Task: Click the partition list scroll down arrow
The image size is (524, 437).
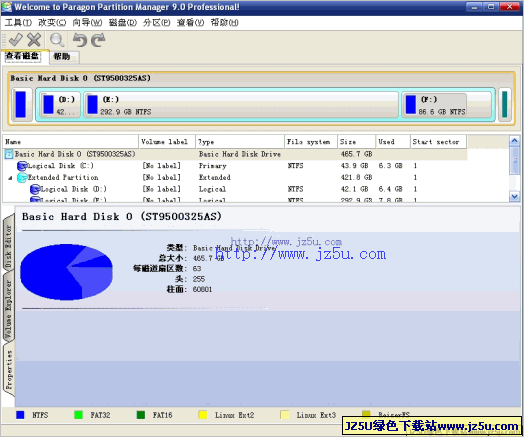Action: click(514, 196)
